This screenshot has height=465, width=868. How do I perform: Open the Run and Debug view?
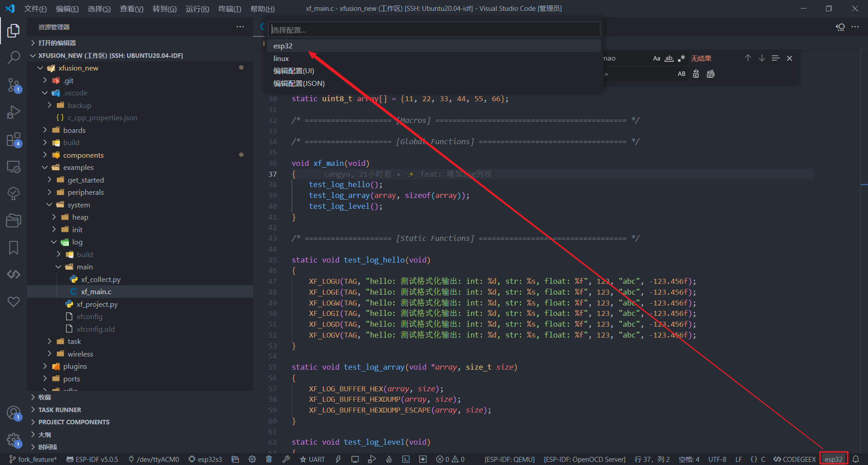click(x=14, y=112)
